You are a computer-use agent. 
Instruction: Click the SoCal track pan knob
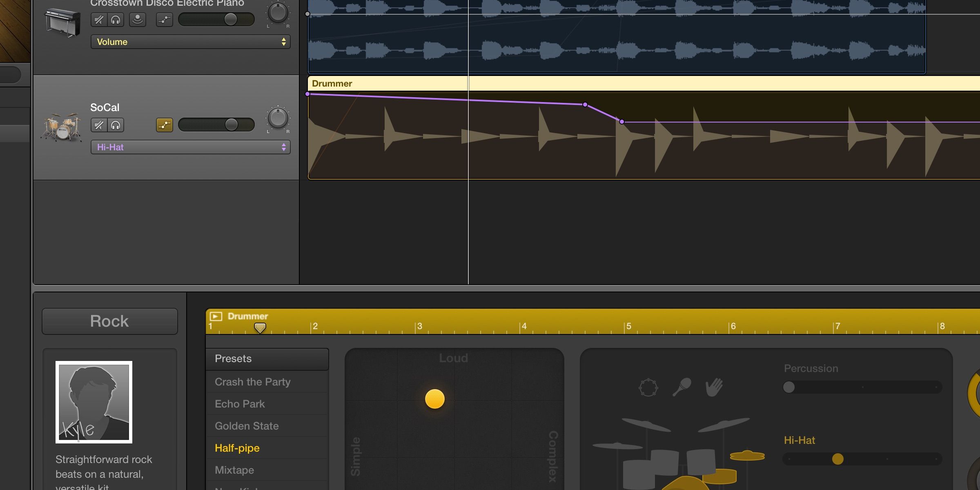point(278,118)
